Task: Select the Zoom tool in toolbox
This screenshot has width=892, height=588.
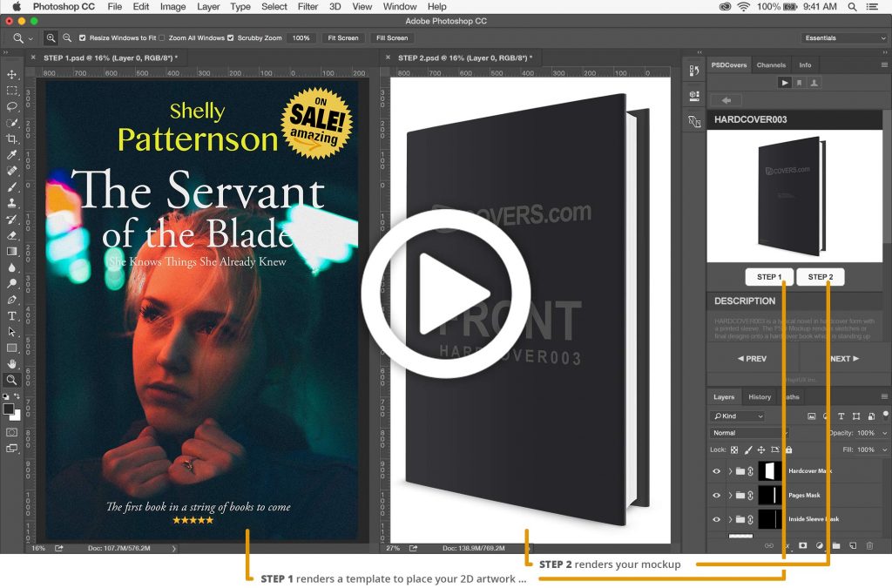Action: pos(11,380)
